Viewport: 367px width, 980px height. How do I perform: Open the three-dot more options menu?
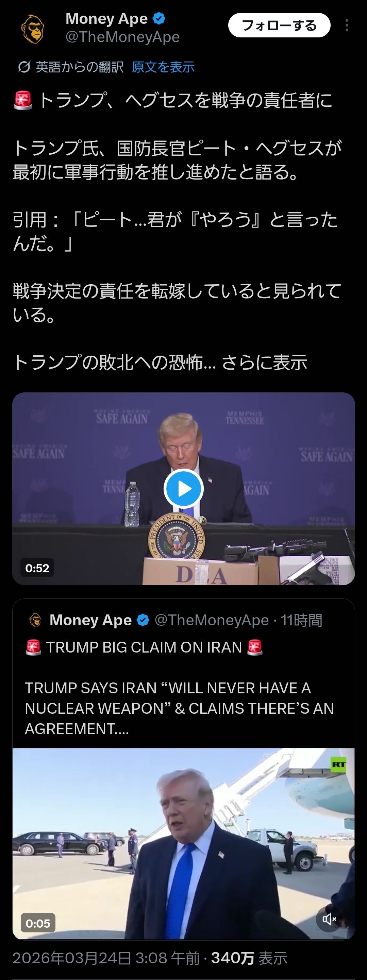[x=347, y=26]
